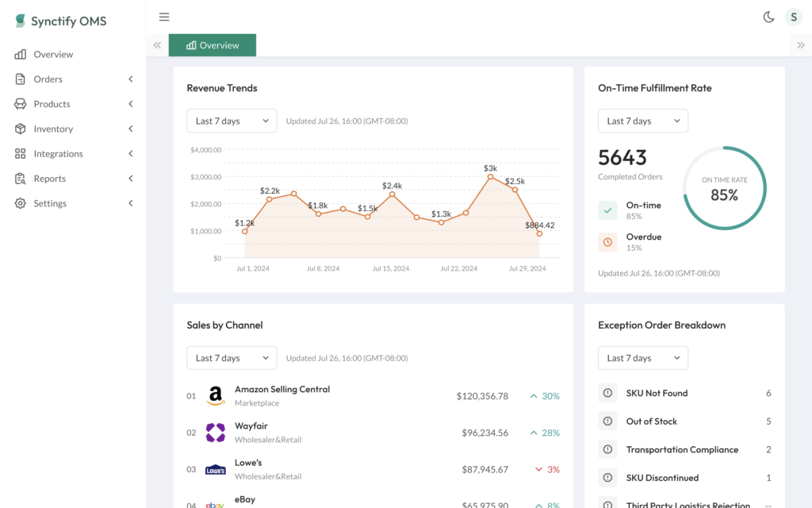Image resolution: width=812 pixels, height=508 pixels.
Task: Switch to dark mode with moon icon
Action: pyautogui.click(x=768, y=17)
